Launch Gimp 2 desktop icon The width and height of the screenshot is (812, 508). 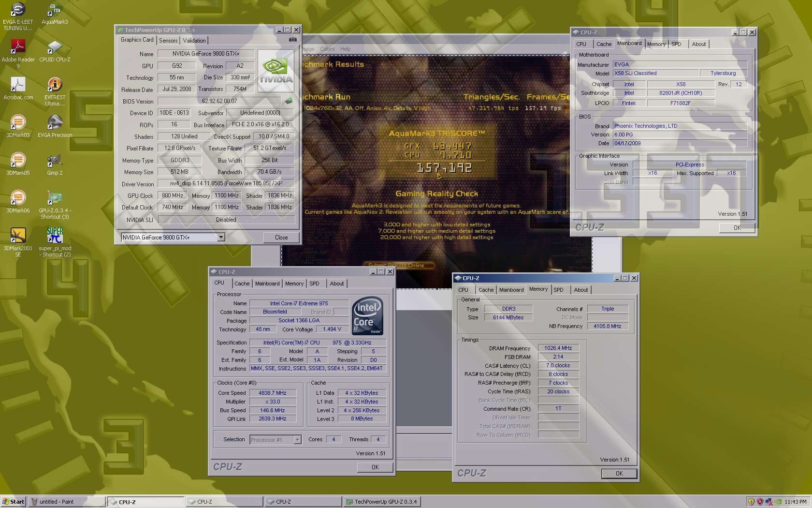pyautogui.click(x=55, y=164)
